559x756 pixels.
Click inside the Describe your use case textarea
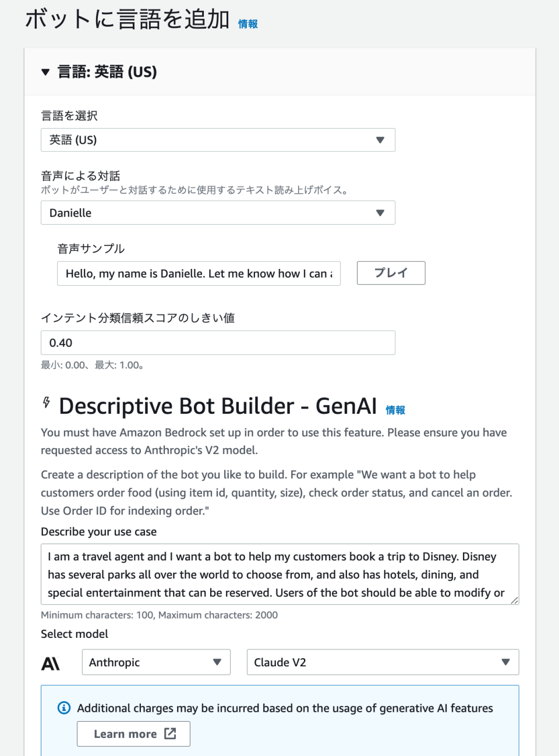point(279,574)
